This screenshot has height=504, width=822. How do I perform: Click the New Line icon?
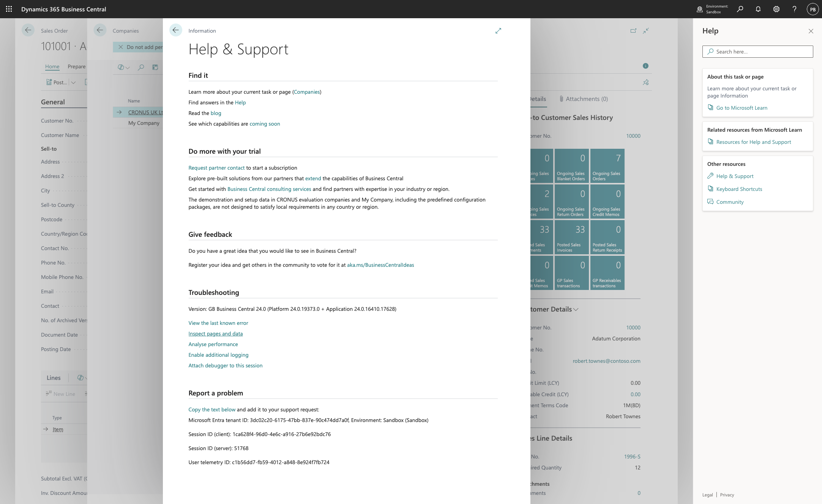(x=49, y=394)
